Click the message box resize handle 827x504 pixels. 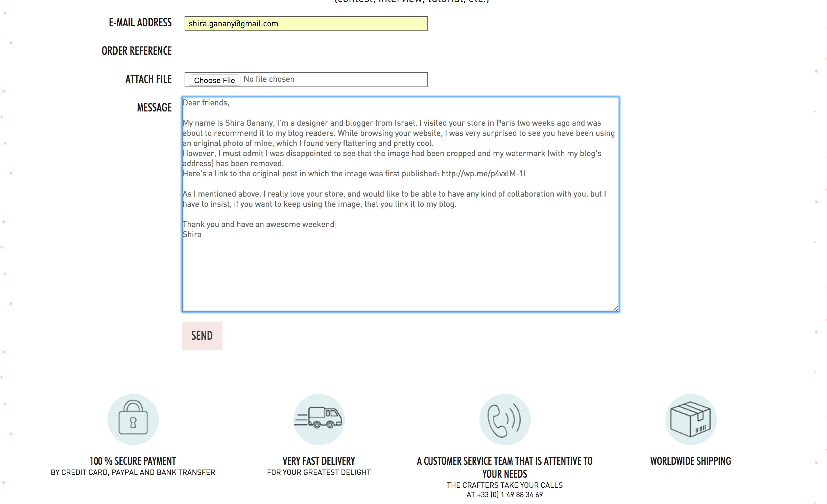coord(616,308)
